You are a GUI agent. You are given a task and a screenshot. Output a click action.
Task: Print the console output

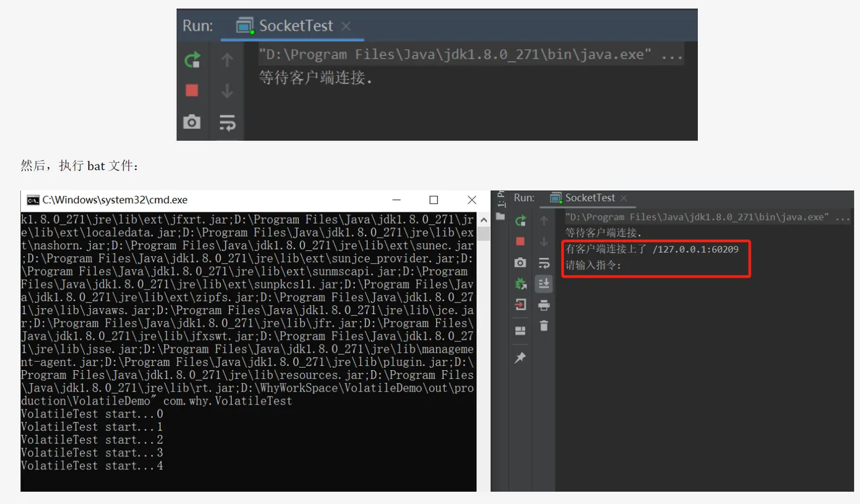544,305
